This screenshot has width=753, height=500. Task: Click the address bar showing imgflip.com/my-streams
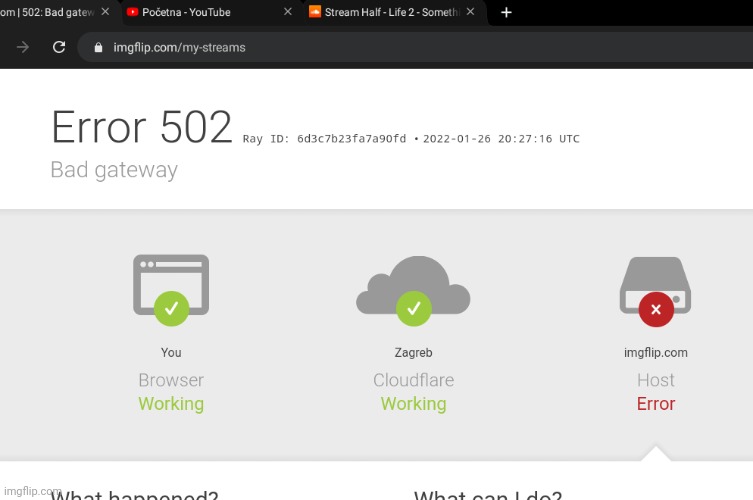[415, 47]
